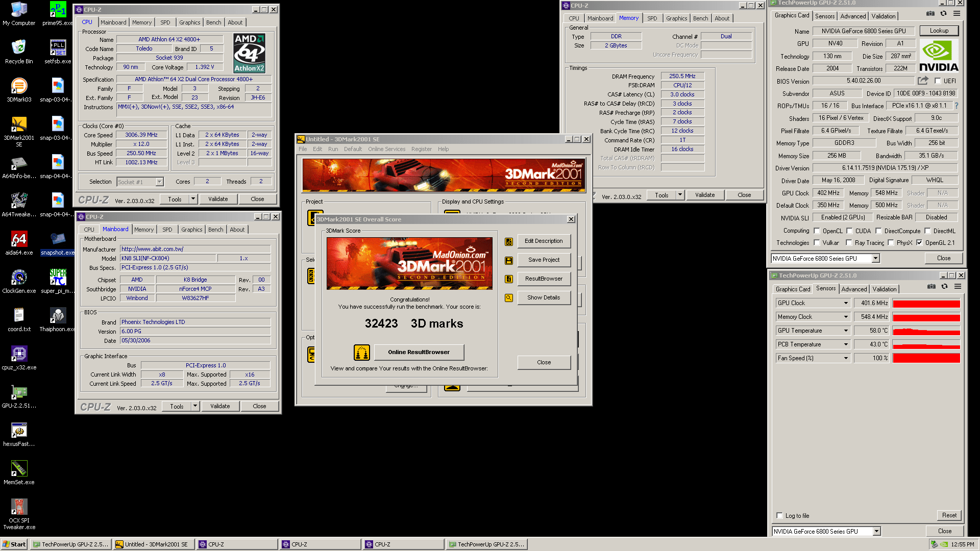Click the Fan Speed sensor graph bar
980x551 pixels.
tap(926, 358)
